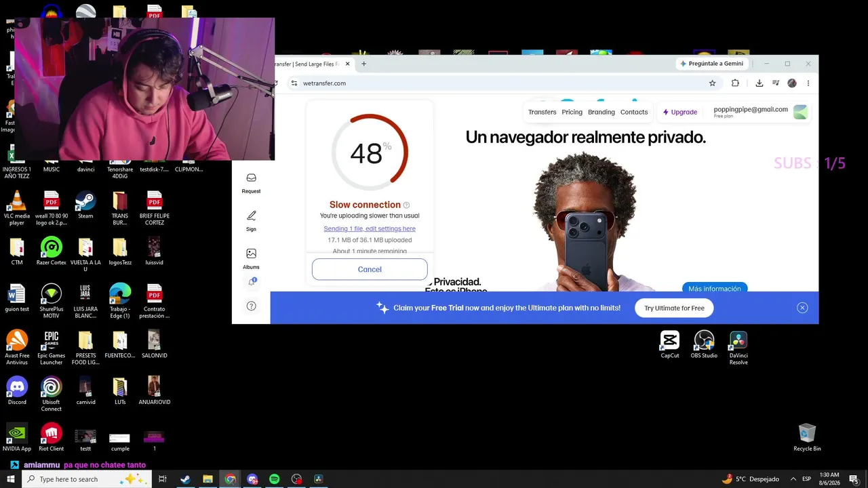
Task: Open the Albums section in WeTransfer sidebar
Action: (251, 259)
